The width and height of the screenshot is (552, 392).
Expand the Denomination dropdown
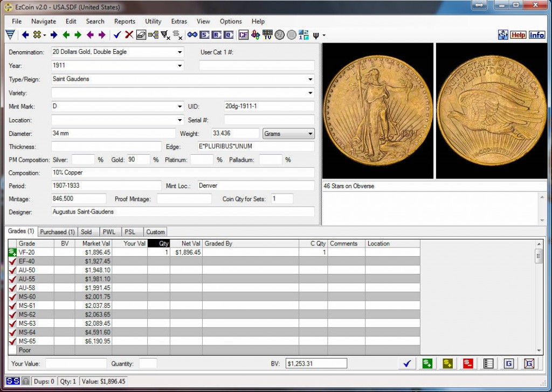[180, 53]
